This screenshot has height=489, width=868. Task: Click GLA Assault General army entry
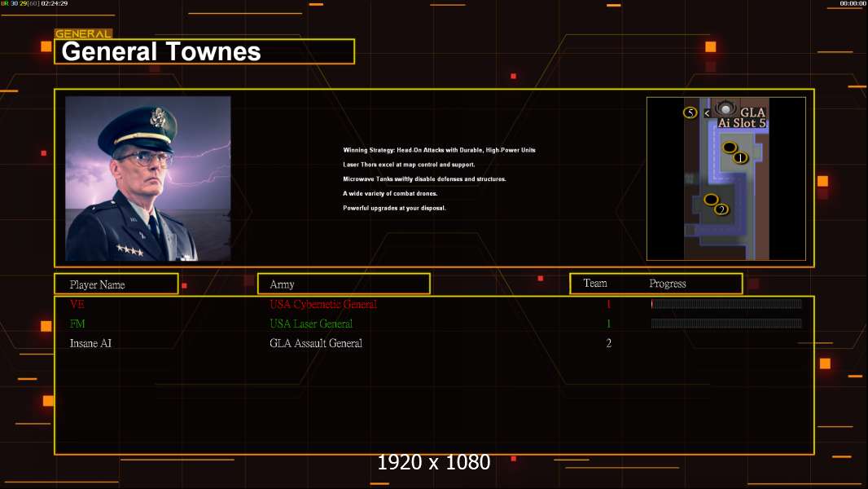tap(316, 343)
